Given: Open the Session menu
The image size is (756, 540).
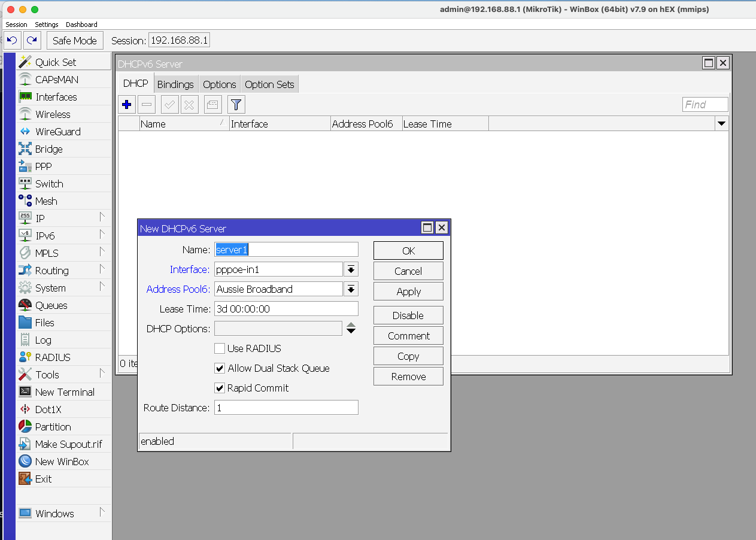Looking at the screenshot, I should pyautogui.click(x=16, y=25).
